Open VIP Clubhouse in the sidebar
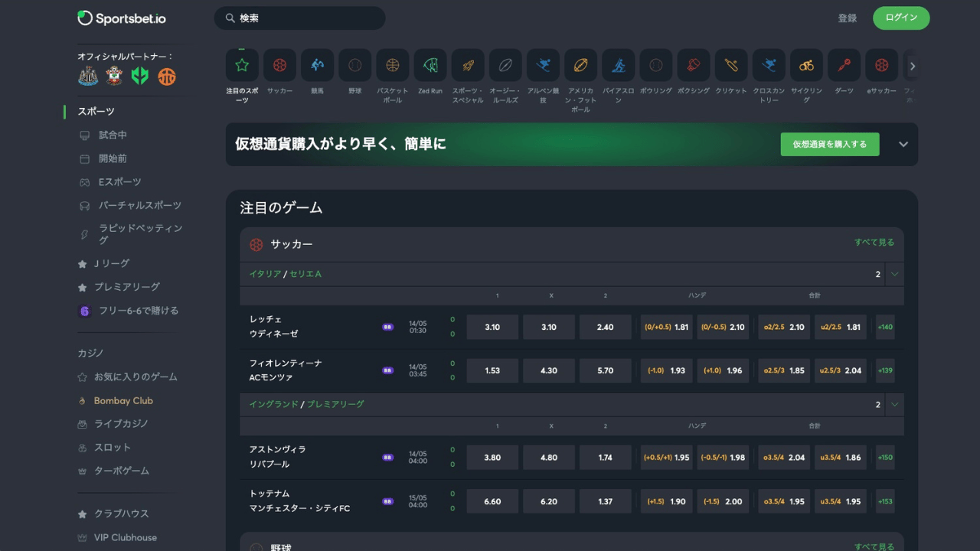Viewport: 980px width, 551px height. tap(126, 537)
